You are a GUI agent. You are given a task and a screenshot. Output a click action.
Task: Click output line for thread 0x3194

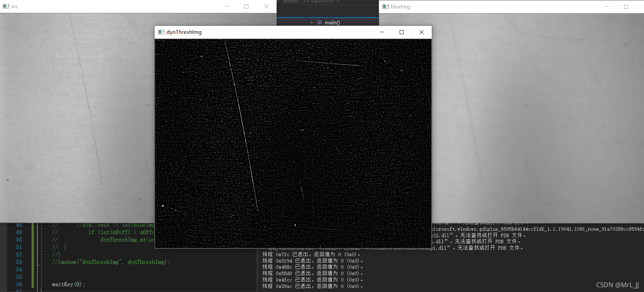(x=313, y=261)
